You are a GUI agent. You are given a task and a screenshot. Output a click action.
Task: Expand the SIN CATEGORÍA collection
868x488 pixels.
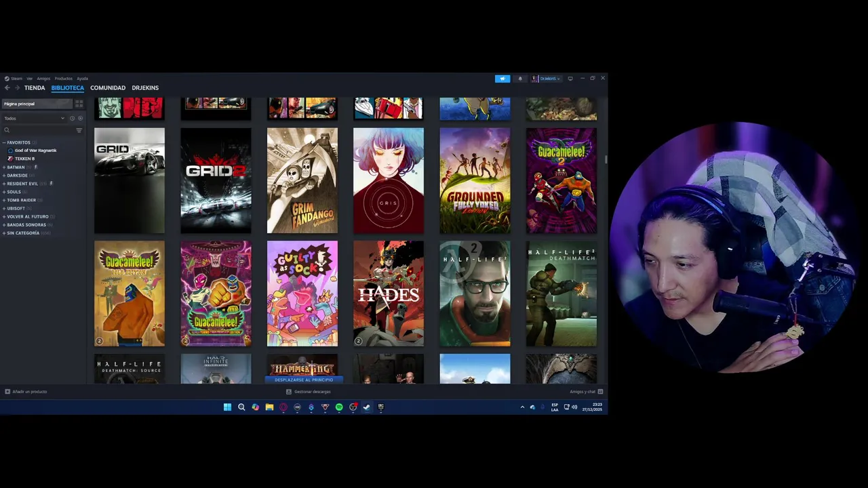(x=4, y=233)
